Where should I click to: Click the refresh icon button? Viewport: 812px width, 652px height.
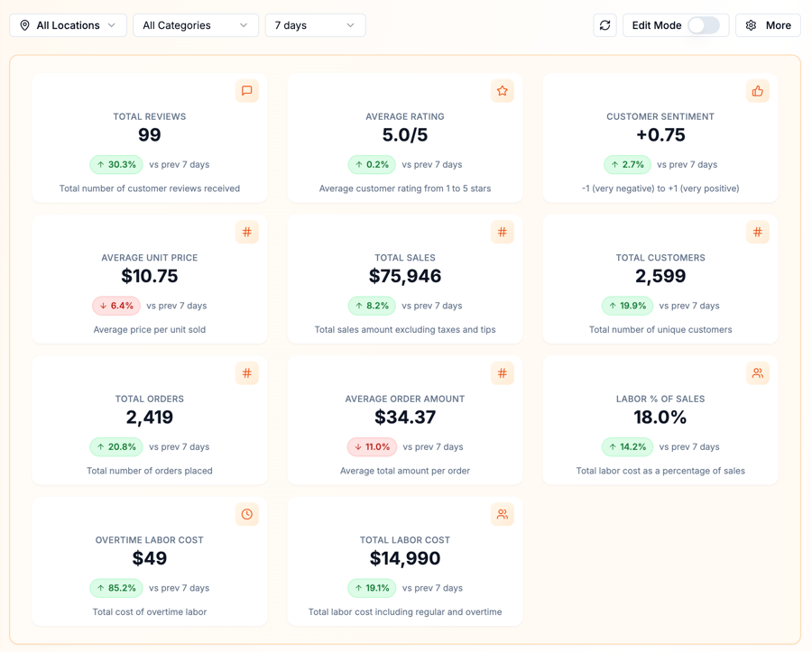[x=604, y=25]
